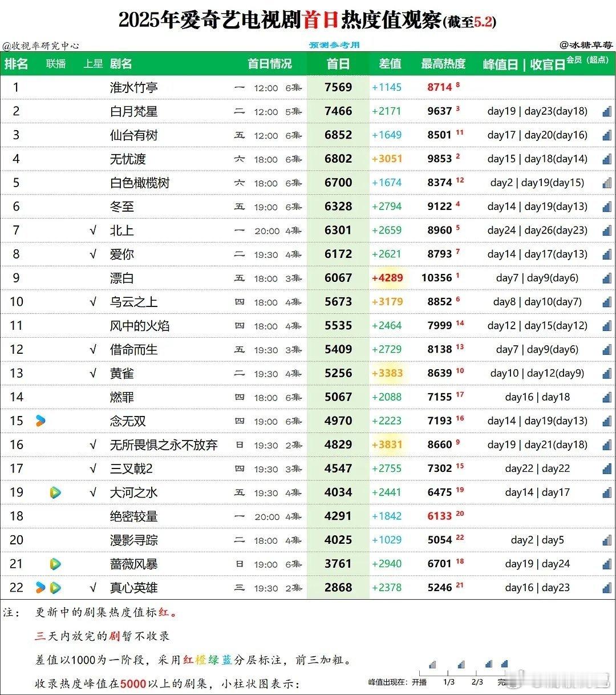Click the 首日 column header

[x=338, y=64]
